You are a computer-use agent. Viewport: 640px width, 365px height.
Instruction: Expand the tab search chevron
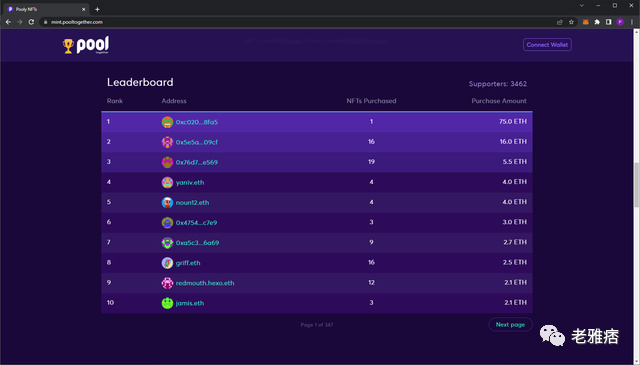(582, 6)
